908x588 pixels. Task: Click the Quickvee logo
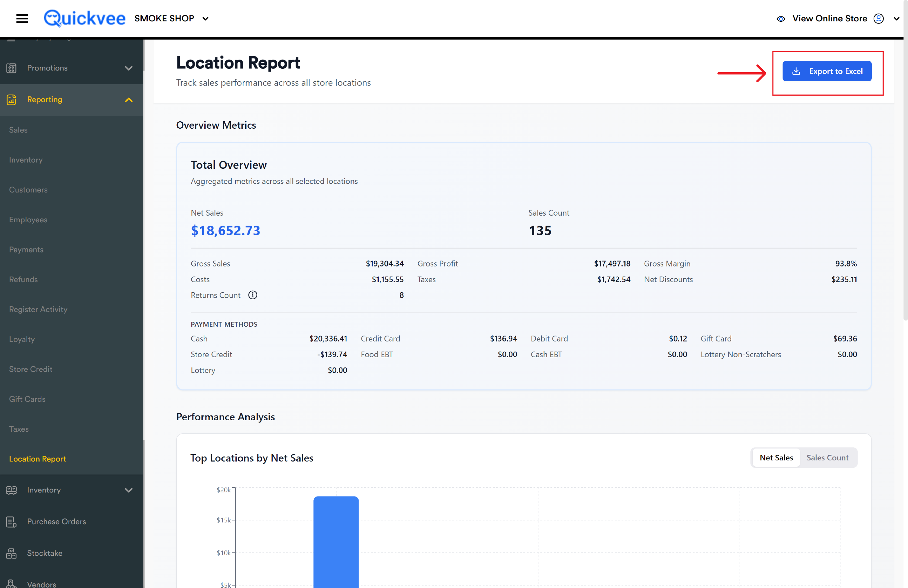click(x=84, y=18)
